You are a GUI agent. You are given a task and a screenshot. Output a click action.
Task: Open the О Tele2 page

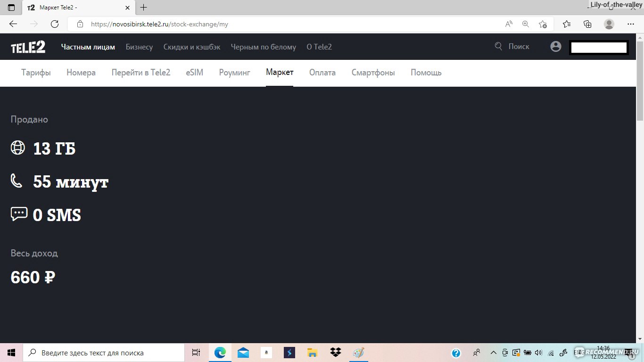coord(319,47)
